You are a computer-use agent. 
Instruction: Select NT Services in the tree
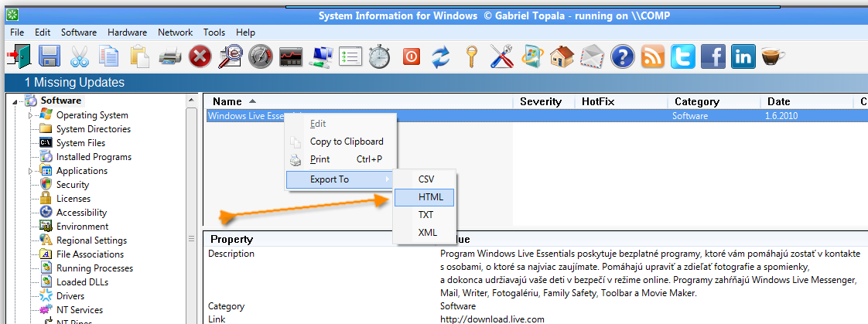80,310
